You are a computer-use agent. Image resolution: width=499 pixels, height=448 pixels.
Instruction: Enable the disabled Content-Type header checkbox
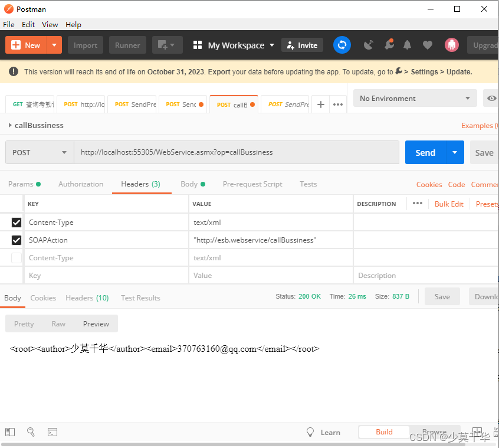(17, 257)
